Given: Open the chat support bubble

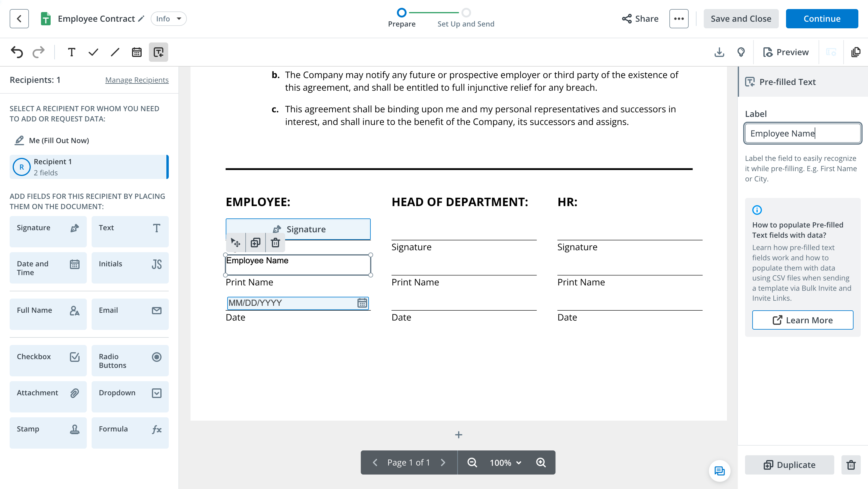Looking at the screenshot, I should tap(719, 471).
